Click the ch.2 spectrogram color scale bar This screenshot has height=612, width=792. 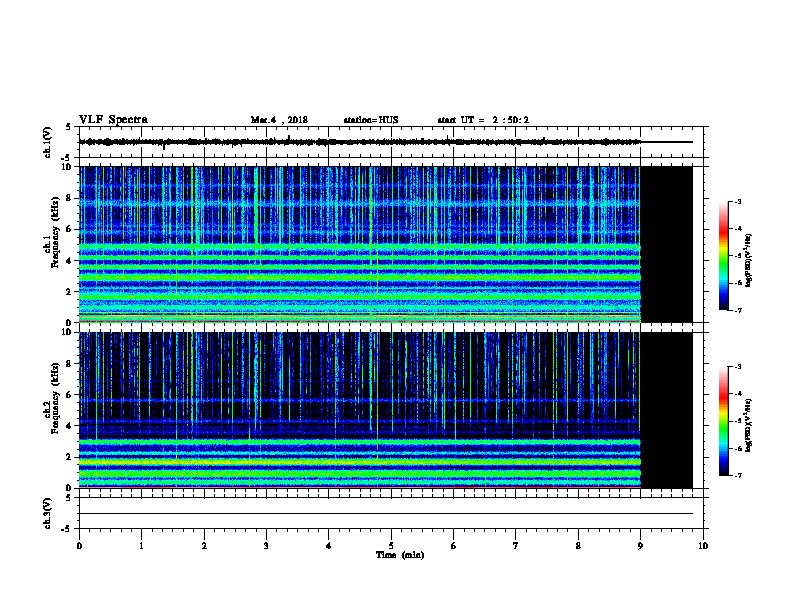723,421
